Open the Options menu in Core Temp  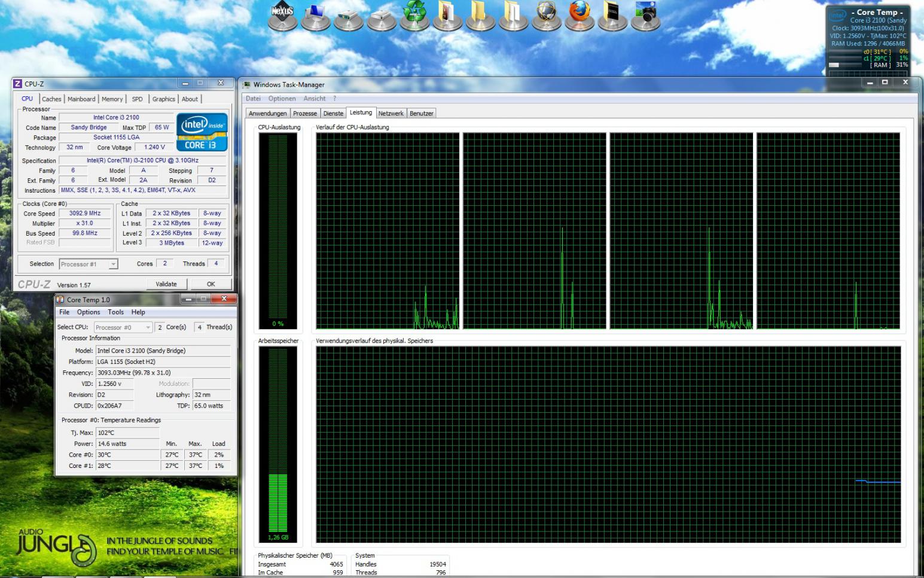click(x=89, y=312)
